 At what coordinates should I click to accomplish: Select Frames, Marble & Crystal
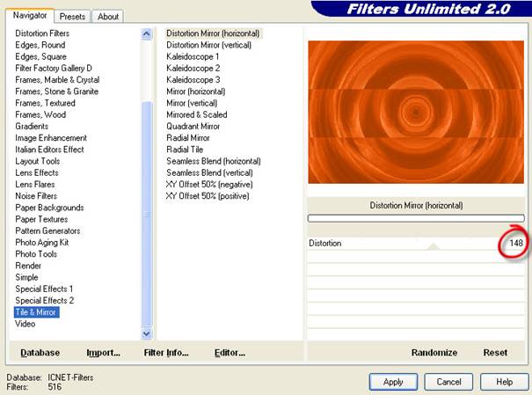57,79
